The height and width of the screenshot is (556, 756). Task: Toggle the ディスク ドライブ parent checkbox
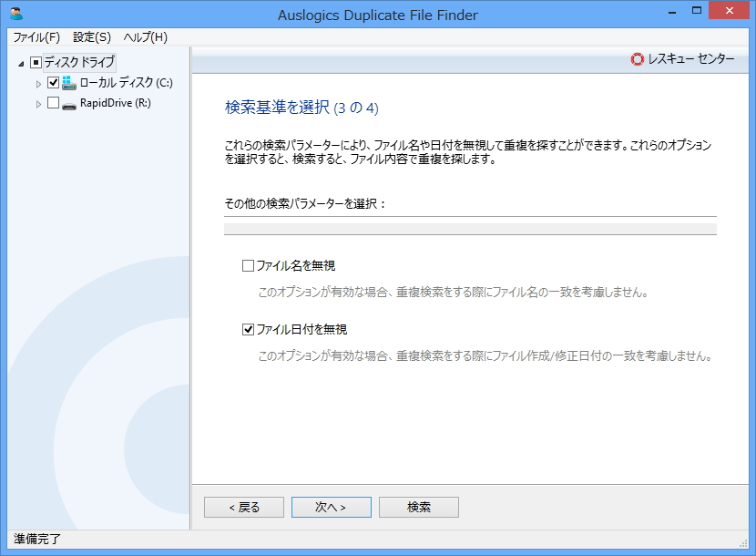[34, 61]
